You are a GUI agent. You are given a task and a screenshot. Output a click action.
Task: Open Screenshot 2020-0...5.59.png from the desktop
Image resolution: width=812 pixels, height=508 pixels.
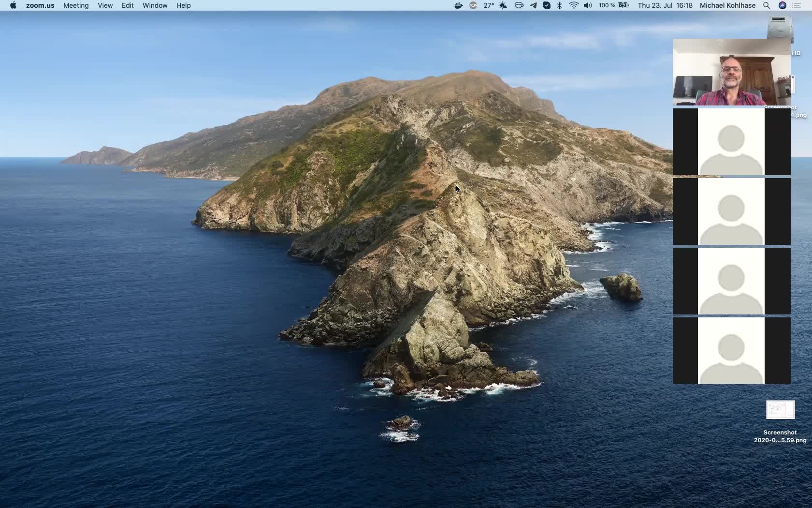pos(780,410)
